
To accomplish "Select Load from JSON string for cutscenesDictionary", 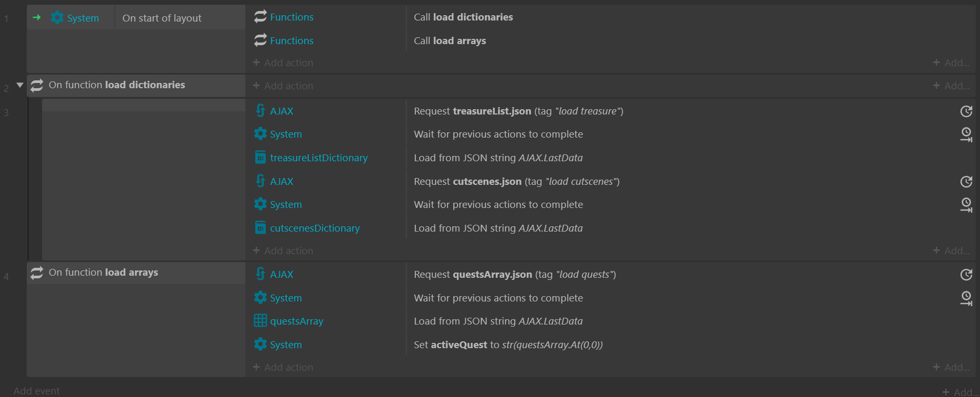I will pos(498,228).
